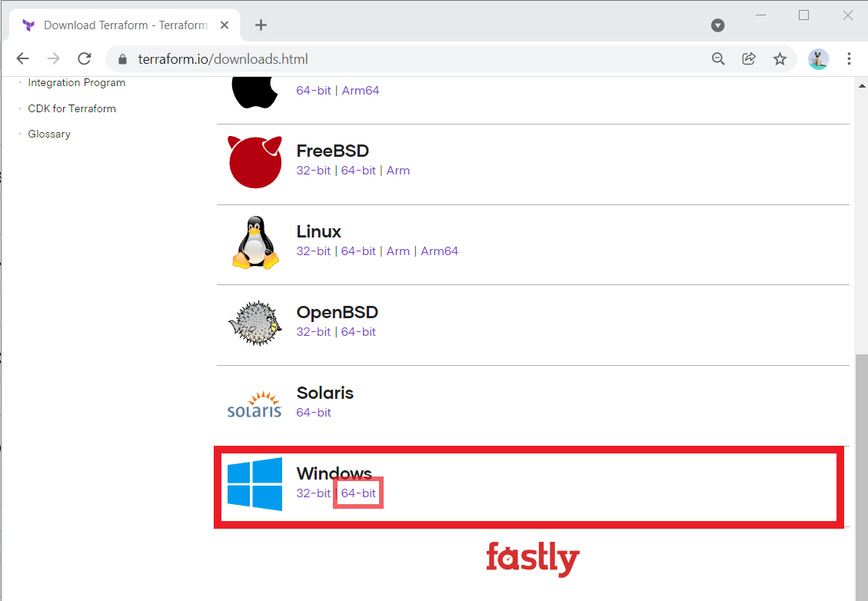Screen dimensions: 868x601
Task: Select the Windows logo icon
Action: [254, 484]
